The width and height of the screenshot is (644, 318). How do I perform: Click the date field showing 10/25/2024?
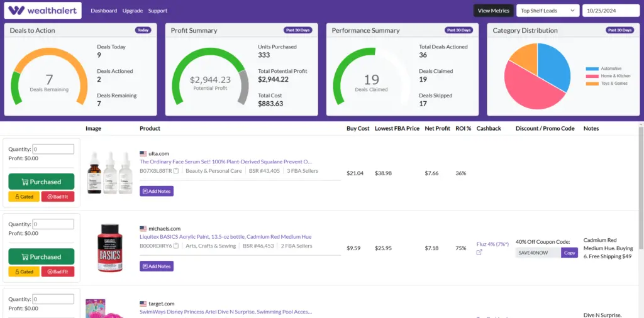[611, 11]
